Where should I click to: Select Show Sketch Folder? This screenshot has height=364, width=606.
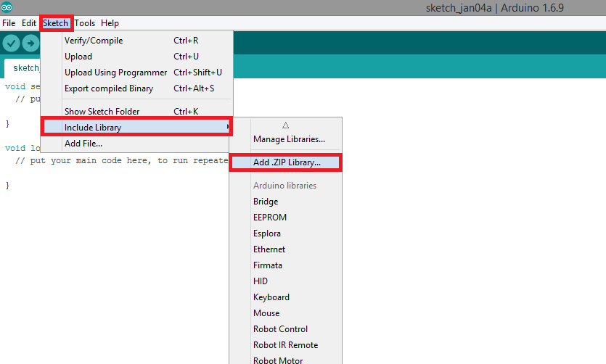click(x=137, y=111)
